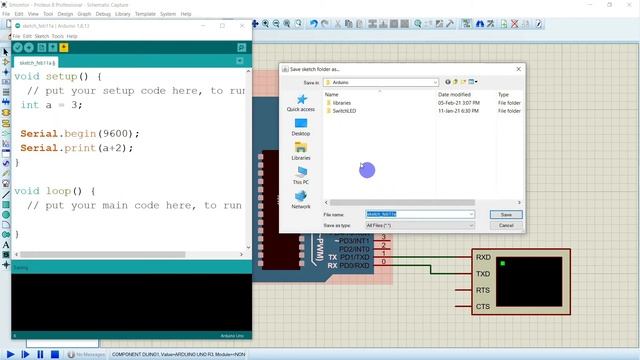Screen dimensions: 640x360
Task: Click Proteus pan/center crosshair icon
Action: [255, 24]
